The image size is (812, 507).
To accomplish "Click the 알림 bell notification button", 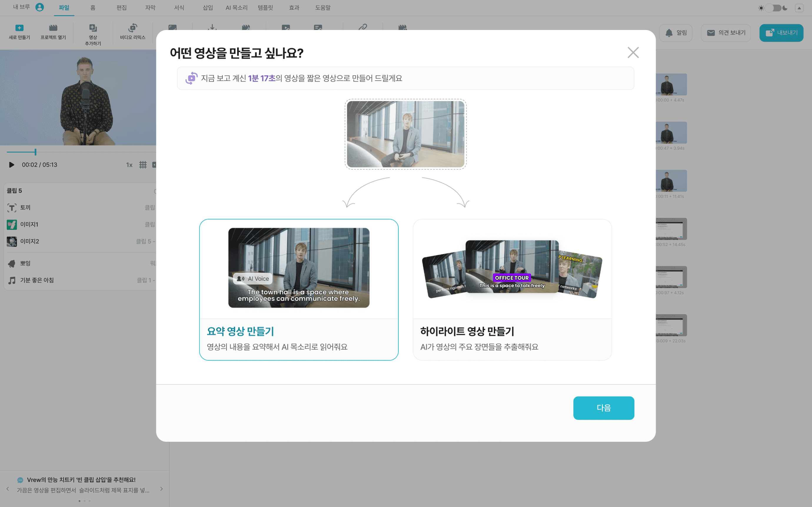I will point(675,33).
